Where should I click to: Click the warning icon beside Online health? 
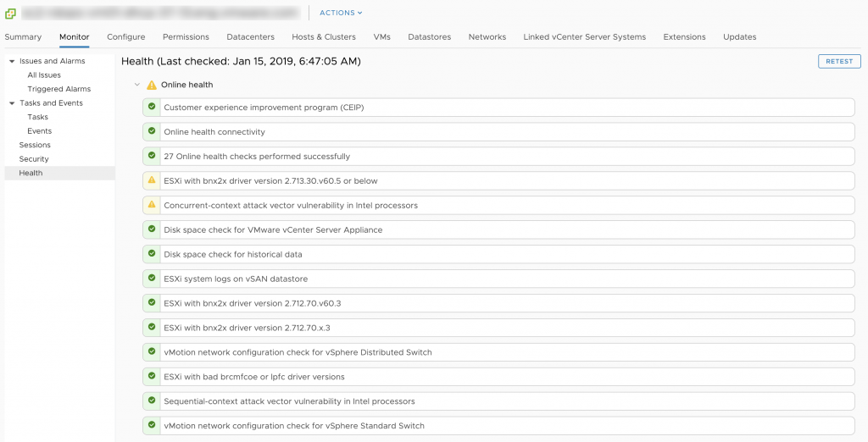[x=152, y=85]
